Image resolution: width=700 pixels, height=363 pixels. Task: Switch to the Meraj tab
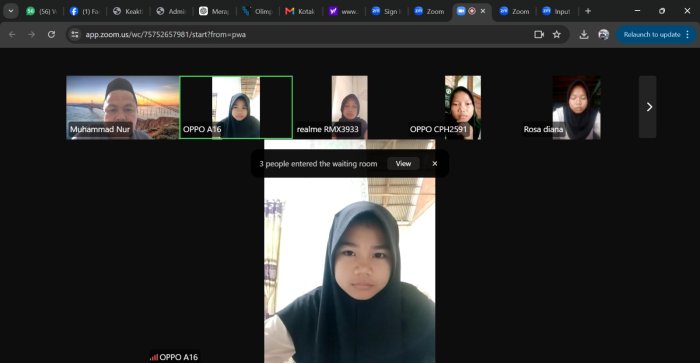pos(214,11)
